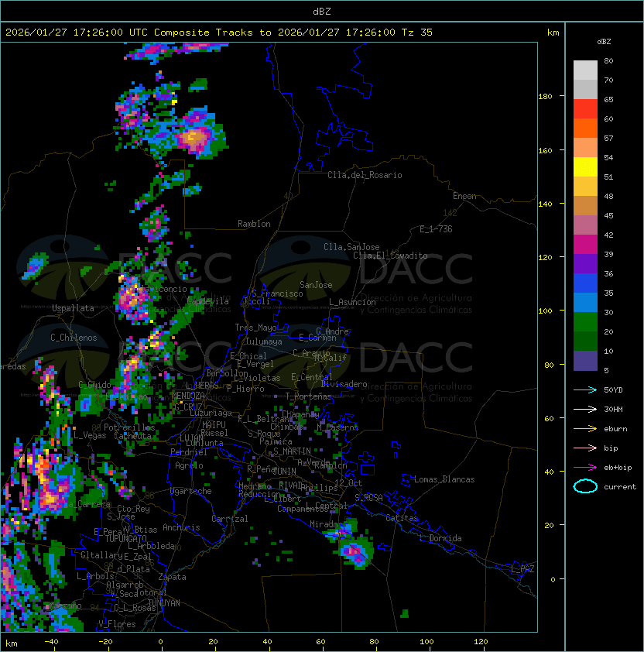Click the cyan 50YD track arrow in legend
This screenshot has width=644, height=652.
pos(585,390)
